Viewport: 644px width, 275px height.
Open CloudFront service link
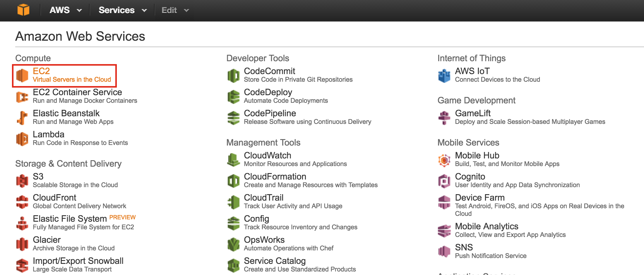coord(54,197)
